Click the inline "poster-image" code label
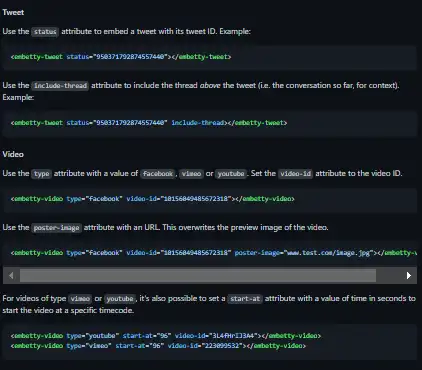 pos(56,228)
